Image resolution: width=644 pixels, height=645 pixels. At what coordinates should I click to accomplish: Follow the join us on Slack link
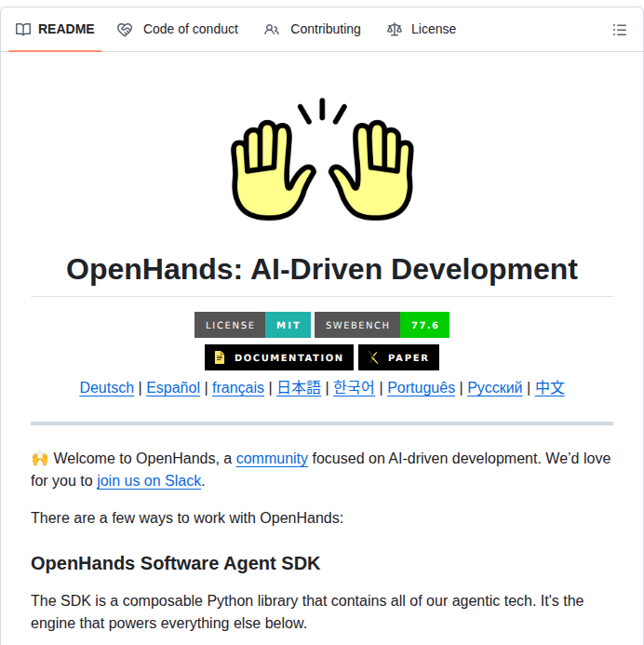[149, 480]
